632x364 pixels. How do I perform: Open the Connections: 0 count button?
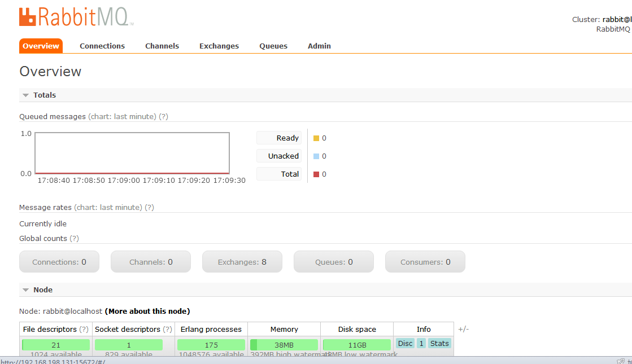(x=59, y=262)
